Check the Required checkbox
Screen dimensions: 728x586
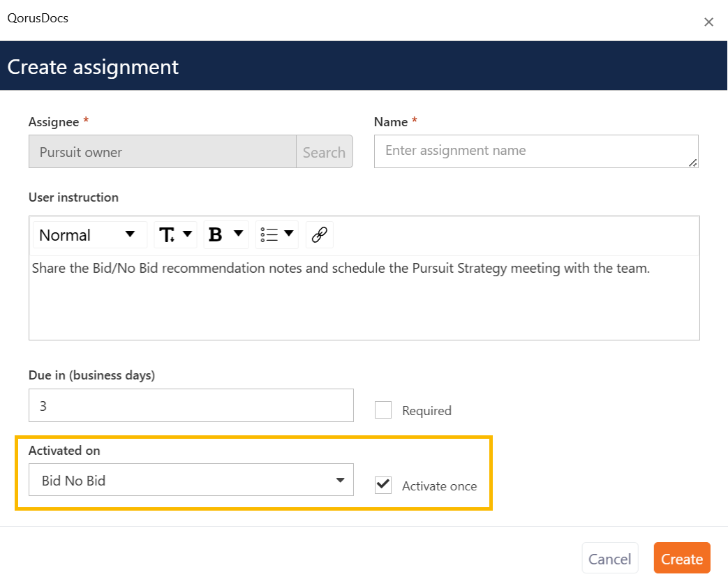tap(383, 410)
